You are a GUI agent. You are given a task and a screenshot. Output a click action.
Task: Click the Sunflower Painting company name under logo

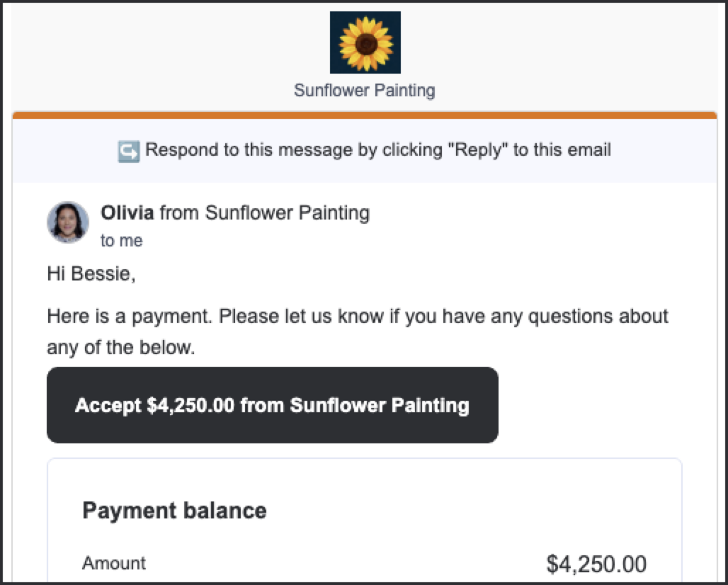[x=365, y=90]
